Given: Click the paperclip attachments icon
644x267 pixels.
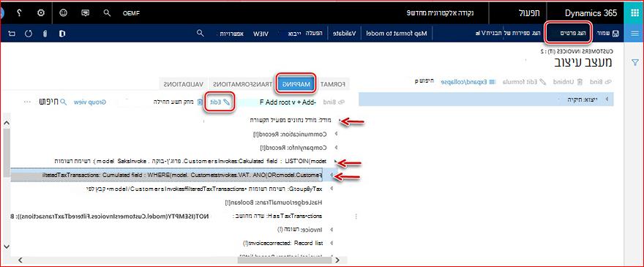Looking at the screenshot, I should click(x=45, y=33).
